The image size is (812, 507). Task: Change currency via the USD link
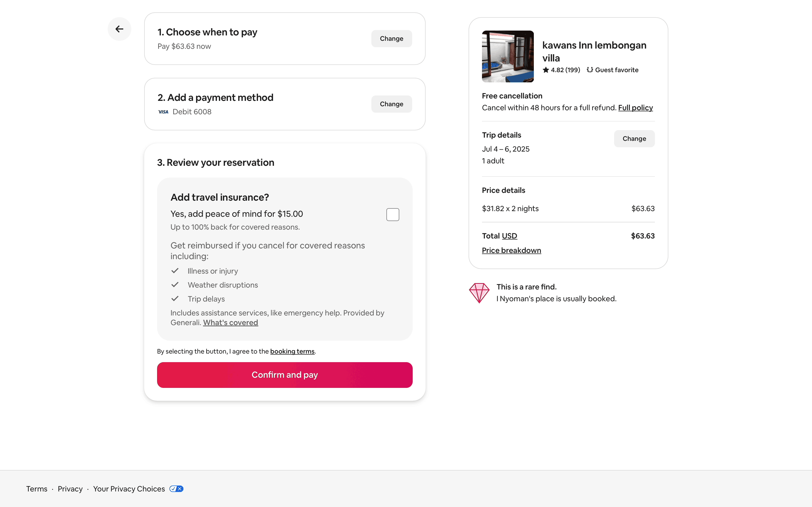[x=509, y=236]
